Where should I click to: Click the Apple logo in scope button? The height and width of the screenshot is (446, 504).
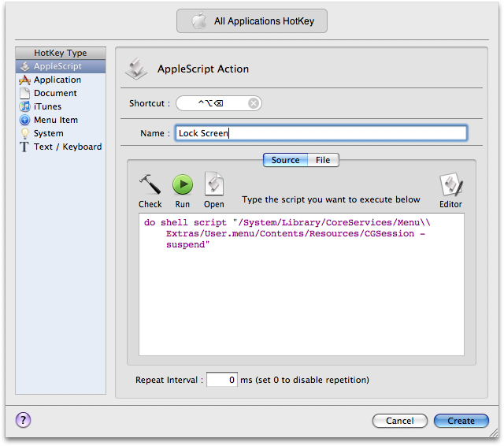tap(199, 21)
